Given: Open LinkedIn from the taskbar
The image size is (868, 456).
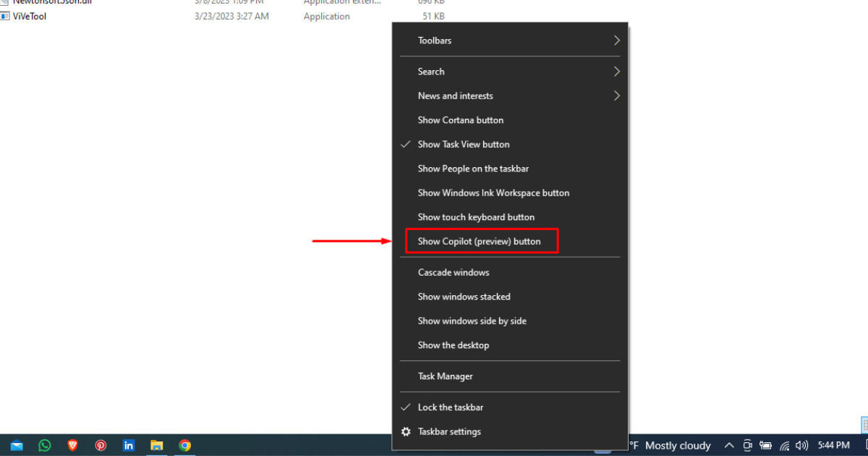Looking at the screenshot, I should 129,445.
